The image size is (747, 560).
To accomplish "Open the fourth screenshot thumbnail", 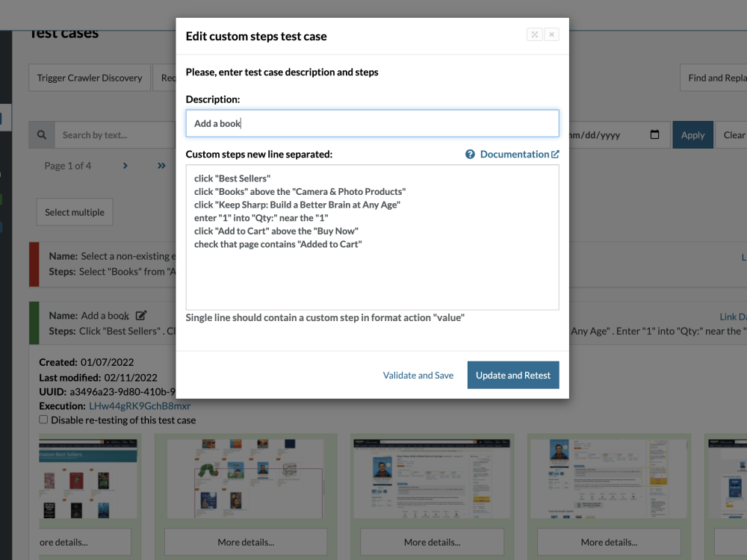I will coord(608,478).
